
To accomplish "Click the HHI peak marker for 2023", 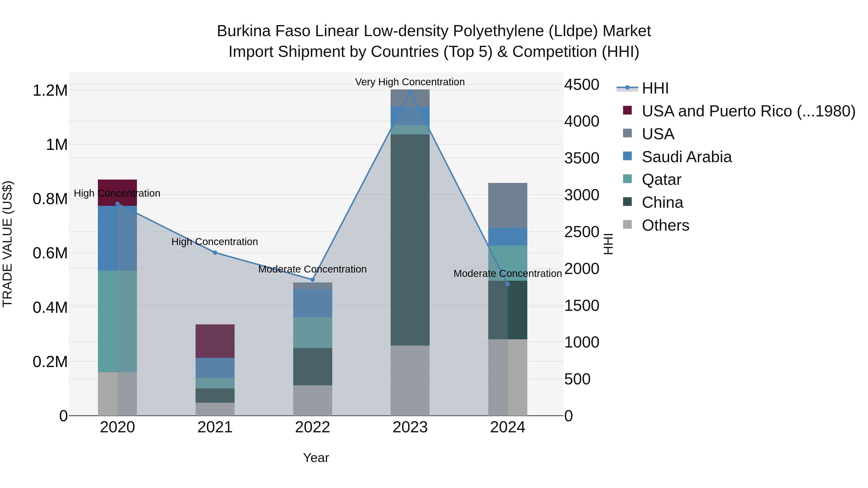I will (410, 92).
